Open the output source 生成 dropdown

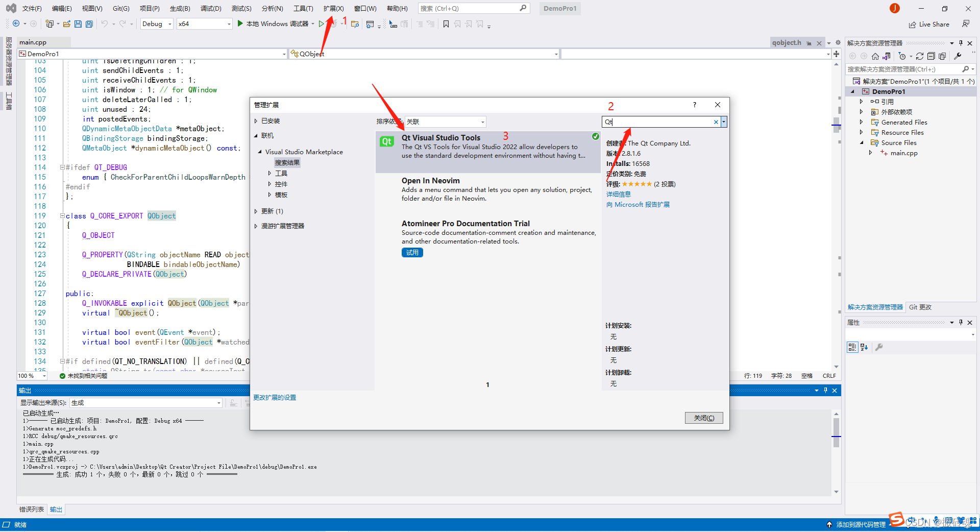(146, 403)
